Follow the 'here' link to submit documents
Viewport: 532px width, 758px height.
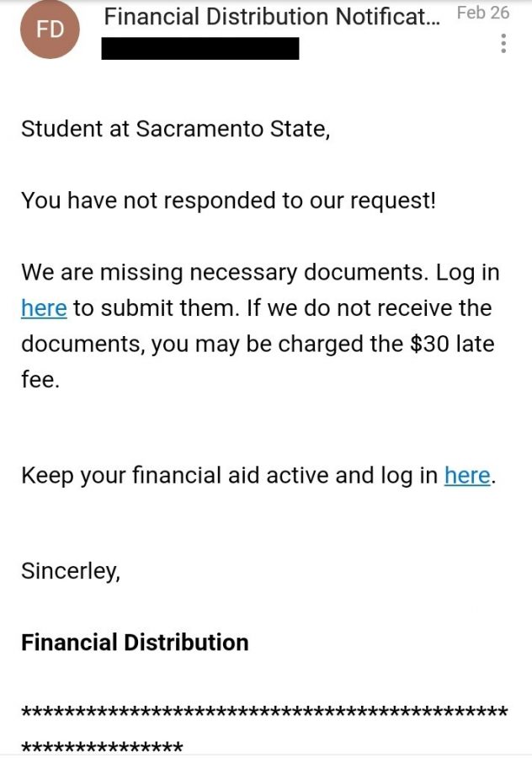[44, 308]
